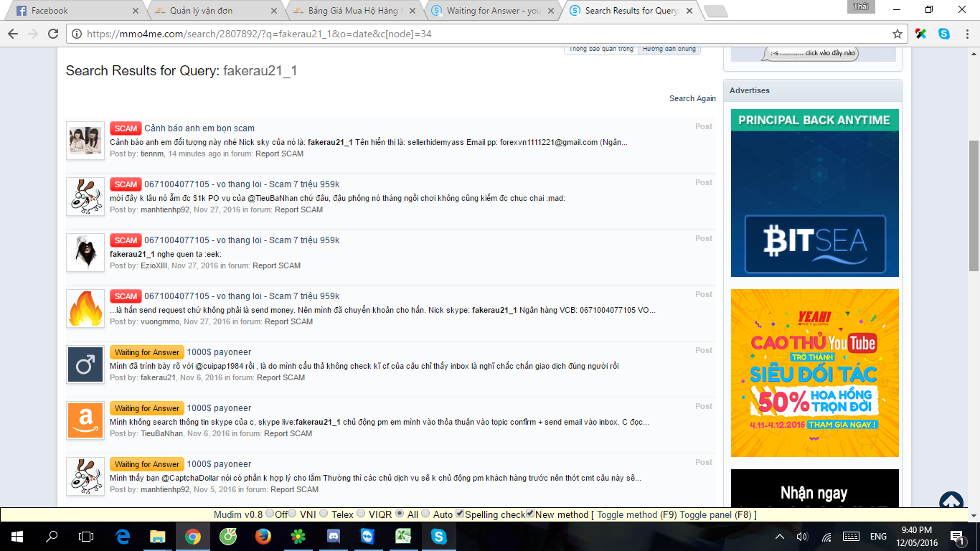The height and width of the screenshot is (551, 980).
Task: Select the Mudim Off radio button
Action: [x=270, y=514]
